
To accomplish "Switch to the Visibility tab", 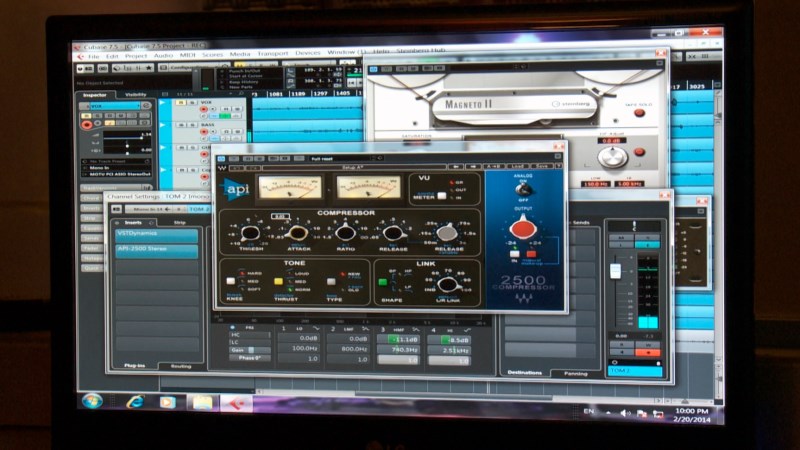I will click(136, 94).
